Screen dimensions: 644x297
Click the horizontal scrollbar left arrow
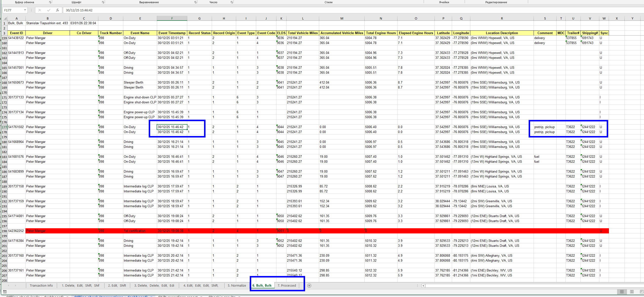tap(423, 285)
